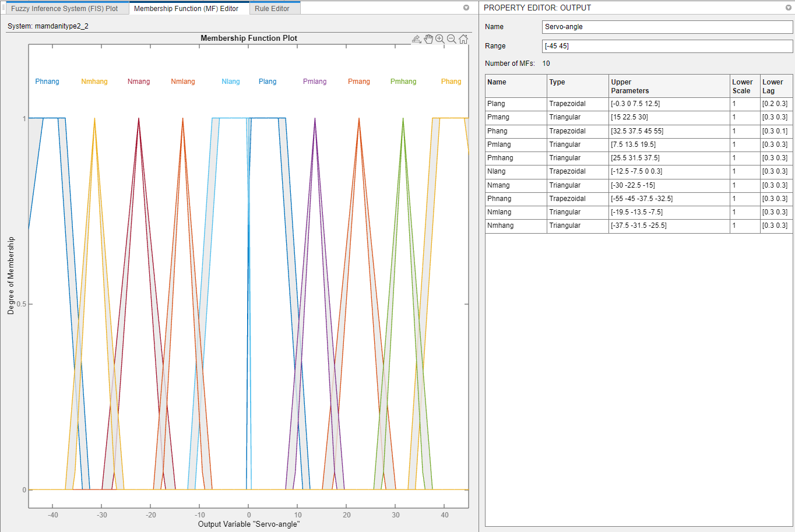
Task: Activate the Pan hand tool
Action: [428, 39]
